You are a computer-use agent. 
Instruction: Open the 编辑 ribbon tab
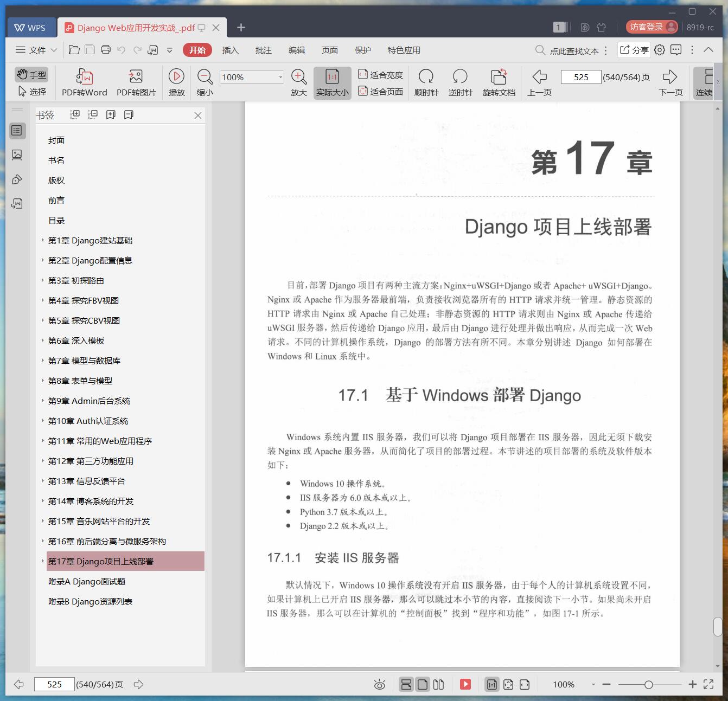tap(296, 50)
